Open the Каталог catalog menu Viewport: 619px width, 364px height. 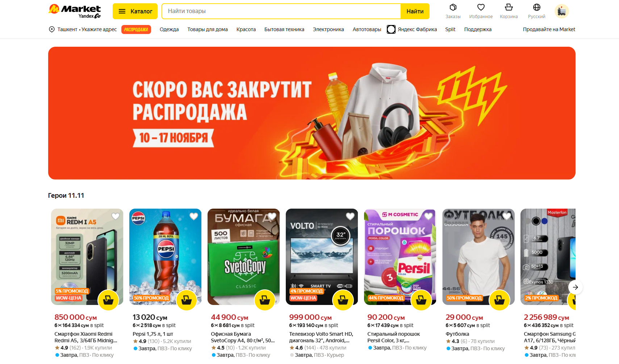click(x=135, y=11)
